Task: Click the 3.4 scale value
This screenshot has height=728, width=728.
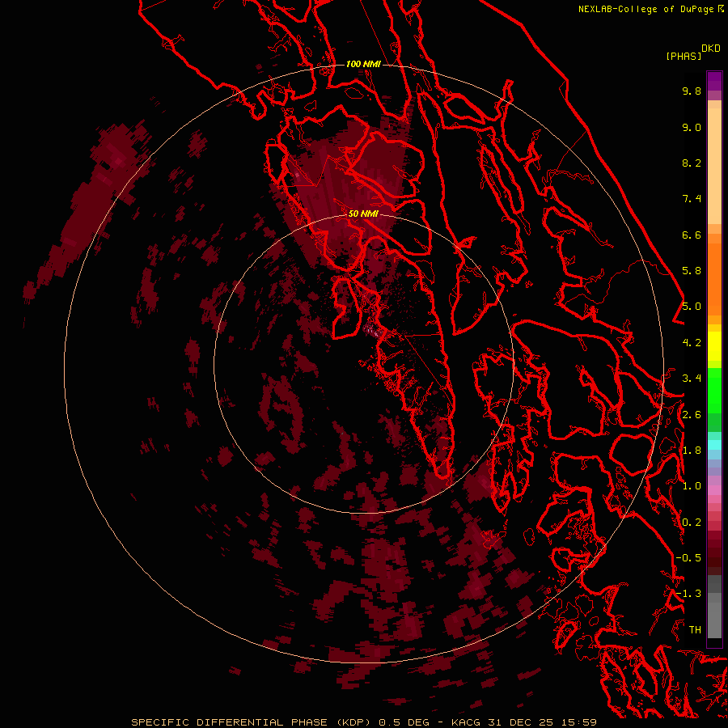Action: (692, 379)
